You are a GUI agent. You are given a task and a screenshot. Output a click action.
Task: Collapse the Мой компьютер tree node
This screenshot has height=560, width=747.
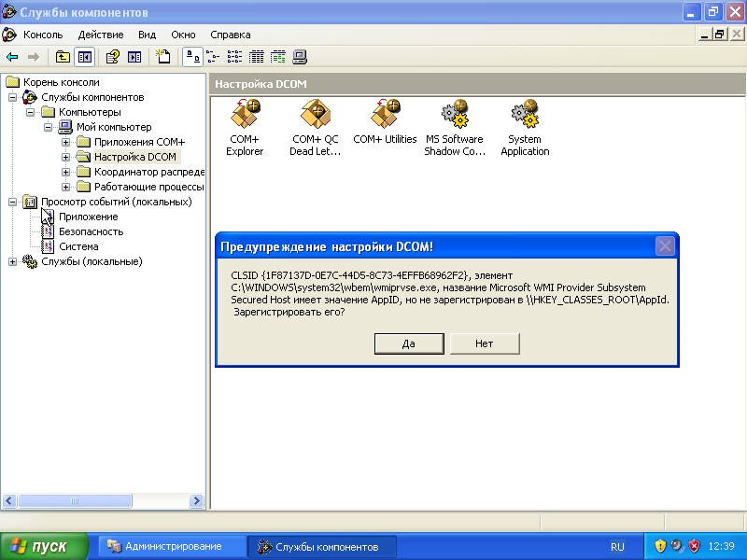tap(49, 127)
